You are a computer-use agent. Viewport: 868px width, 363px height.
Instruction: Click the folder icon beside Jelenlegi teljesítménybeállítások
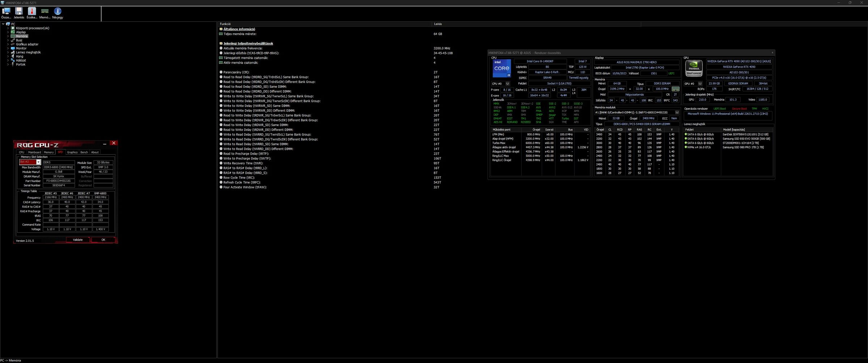[221, 43]
